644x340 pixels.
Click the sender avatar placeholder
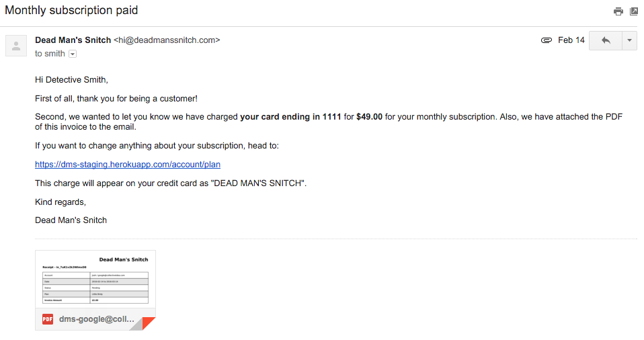(16, 46)
